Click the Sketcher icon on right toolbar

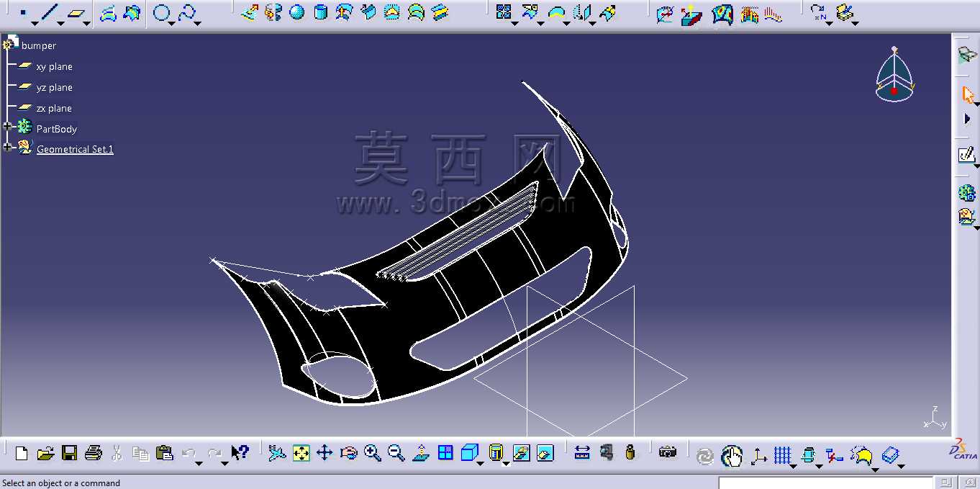click(966, 154)
